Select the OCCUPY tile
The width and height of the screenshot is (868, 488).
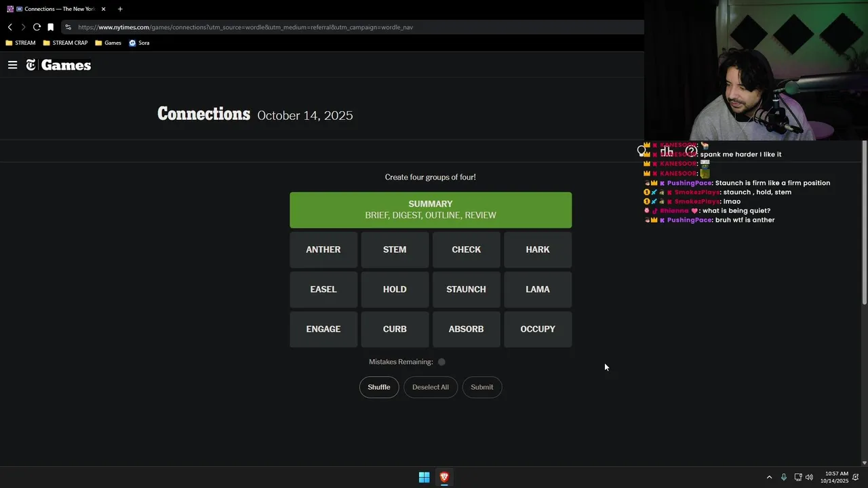click(538, 329)
